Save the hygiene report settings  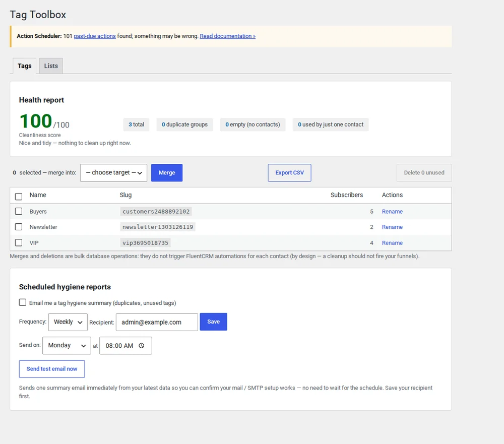point(213,322)
